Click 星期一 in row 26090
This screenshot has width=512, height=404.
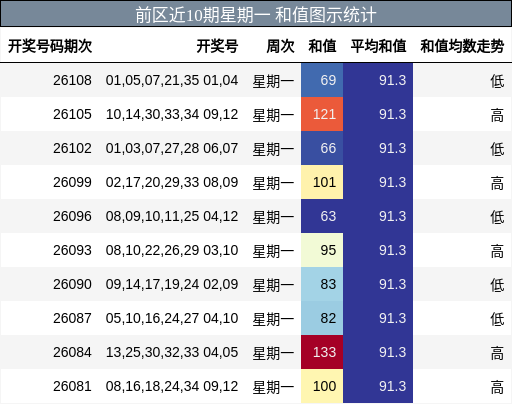click(273, 285)
